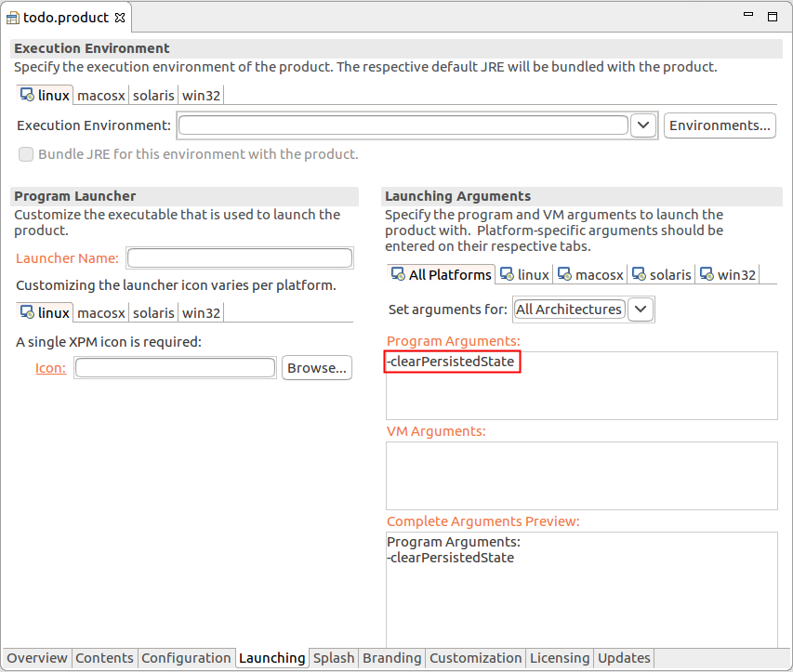
Task: Select solaris tab under Execution Environment
Action: (x=153, y=96)
